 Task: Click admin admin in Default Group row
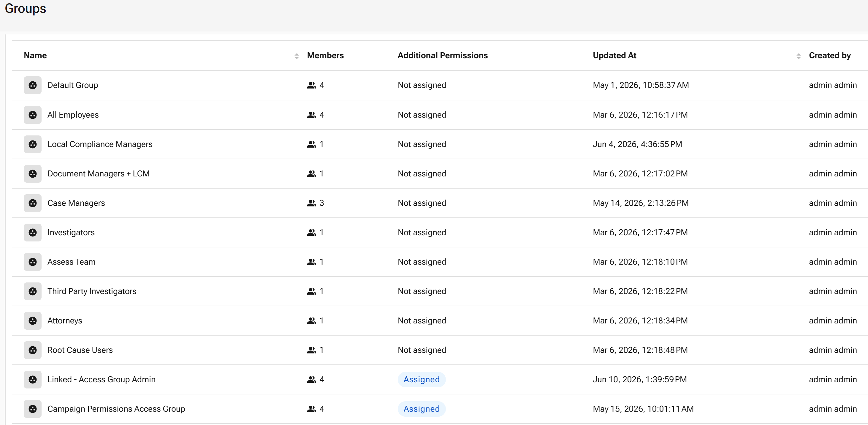point(833,85)
